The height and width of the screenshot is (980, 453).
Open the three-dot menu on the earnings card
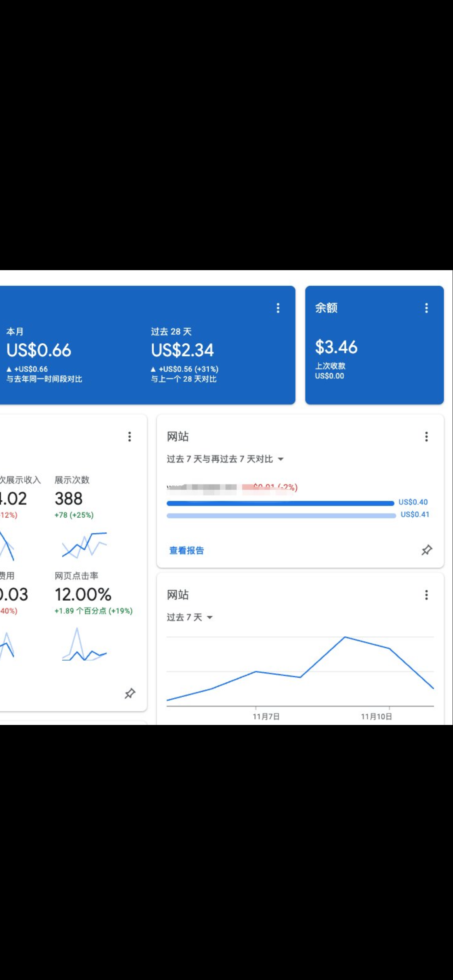coord(278,308)
